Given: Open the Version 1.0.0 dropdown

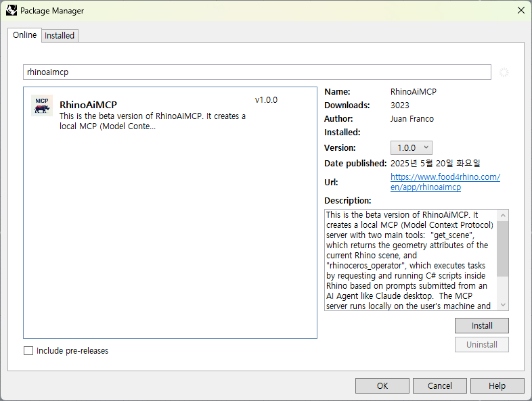Looking at the screenshot, I should [412, 148].
